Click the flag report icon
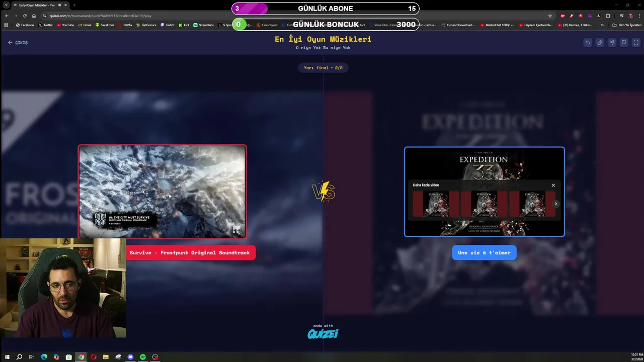Viewport: 644px width, 362px height. click(x=624, y=43)
